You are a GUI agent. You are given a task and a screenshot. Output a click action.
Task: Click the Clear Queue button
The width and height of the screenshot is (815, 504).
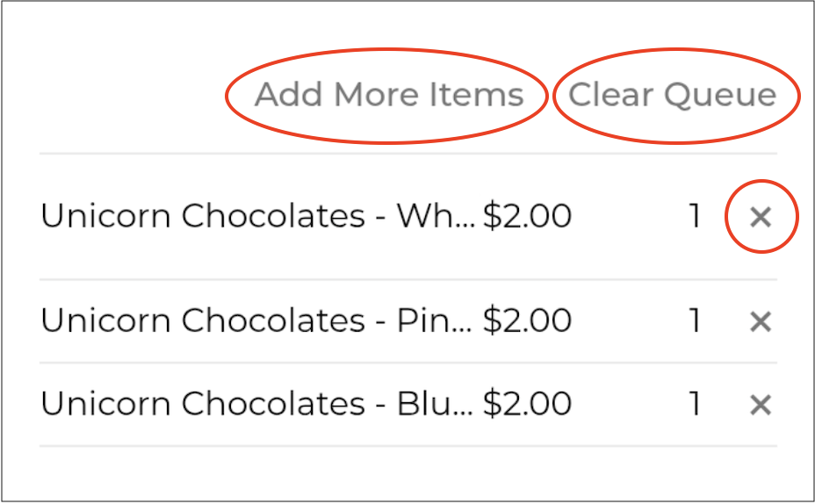point(673,95)
